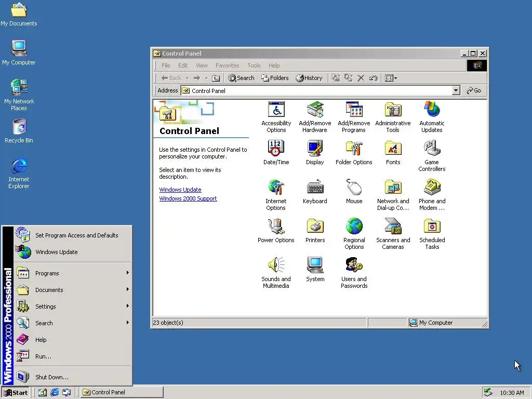Open Sounds and Multimedia applet
532x399 pixels.
(x=276, y=273)
